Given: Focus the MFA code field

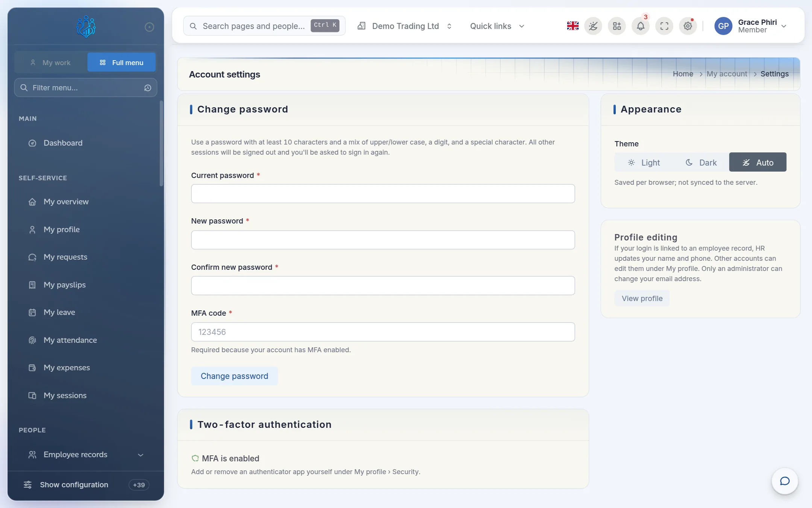Looking at the screenshot, I should coord(383,332).
